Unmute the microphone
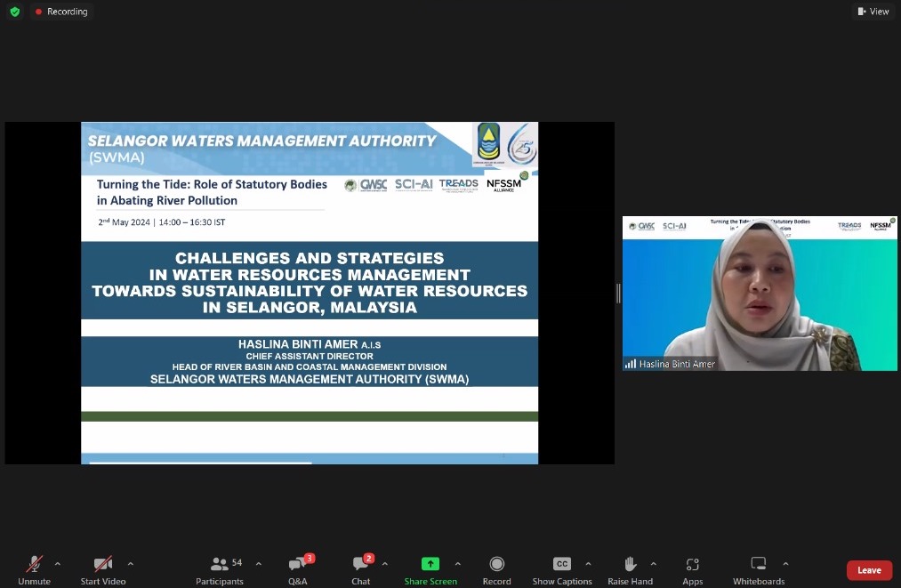 pos(34,570)
